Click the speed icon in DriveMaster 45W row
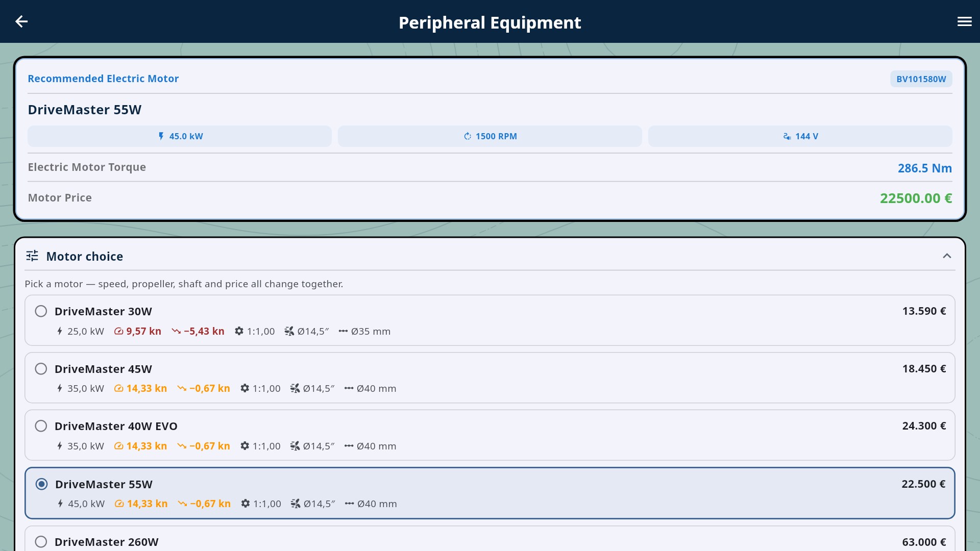980x551 pixels. pos(119,388)
